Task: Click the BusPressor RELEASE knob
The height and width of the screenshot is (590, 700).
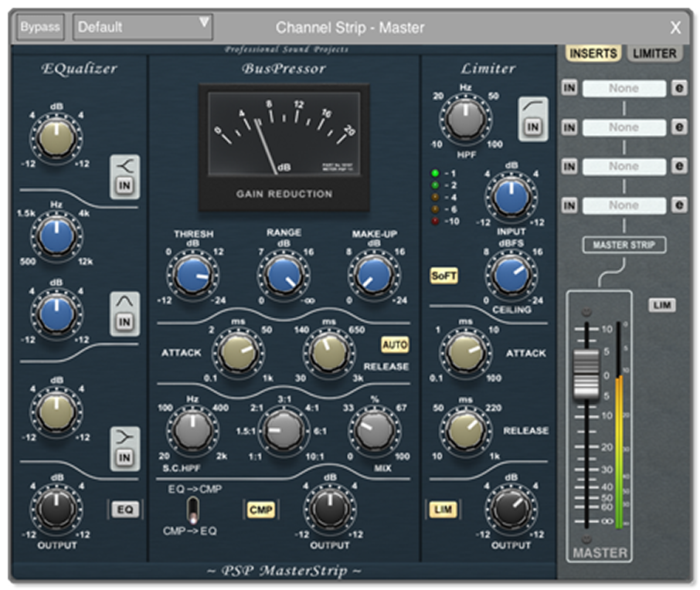Action: point(329,354)
